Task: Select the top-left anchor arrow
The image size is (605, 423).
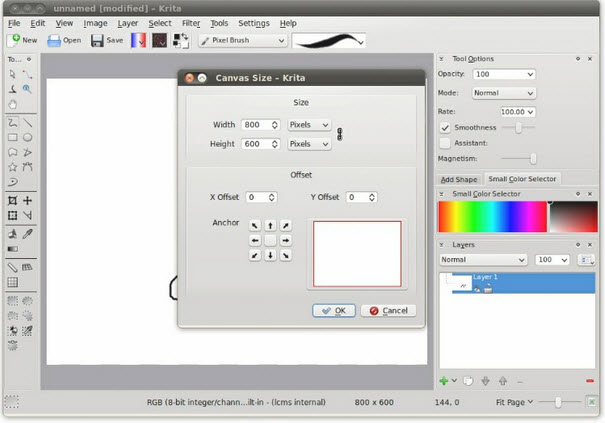Action: coord(255,225)
